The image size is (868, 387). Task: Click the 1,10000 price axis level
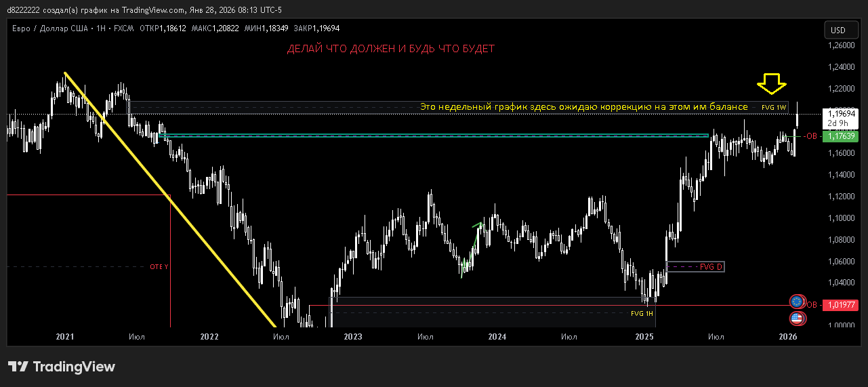[x=841, y=218]
